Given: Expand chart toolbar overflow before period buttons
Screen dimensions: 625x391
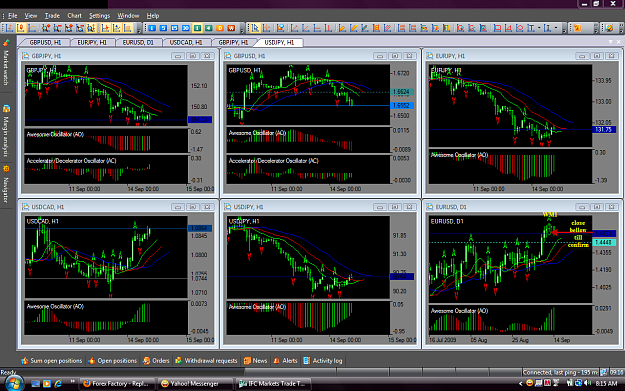Looking at the screenshot, I should click(139, 29).
